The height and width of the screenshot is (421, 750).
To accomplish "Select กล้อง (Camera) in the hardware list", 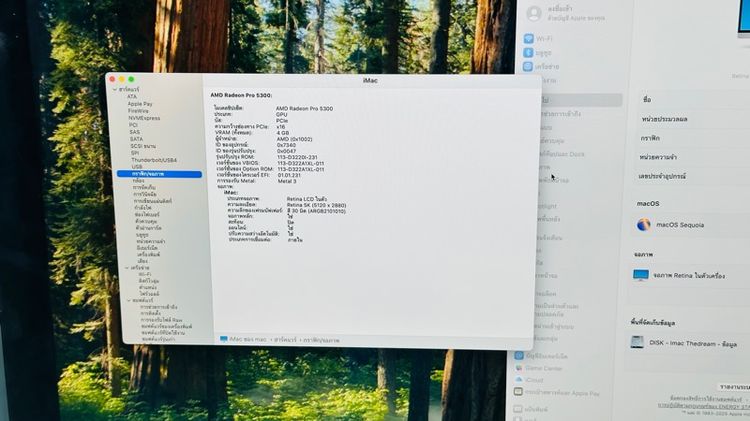I will (138, 181).
